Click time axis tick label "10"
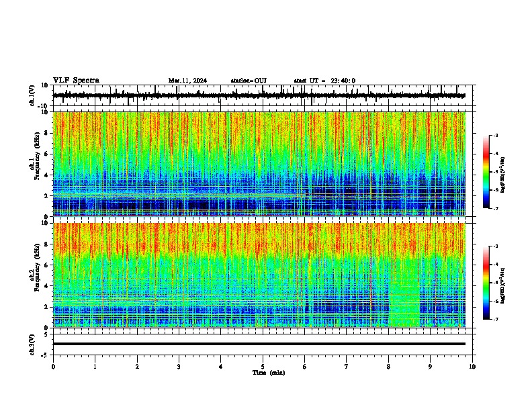This screenshot has height=411, width=532. click(472, 367)
